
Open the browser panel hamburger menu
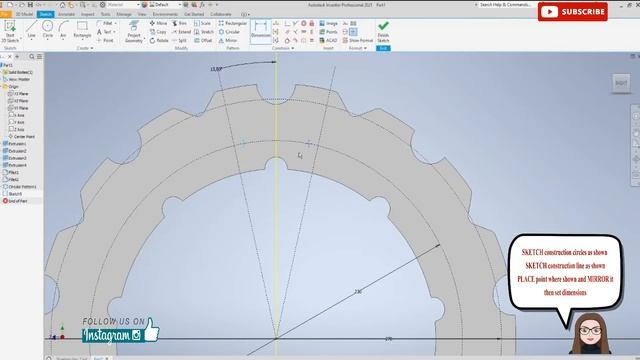(x=39, y=56)
